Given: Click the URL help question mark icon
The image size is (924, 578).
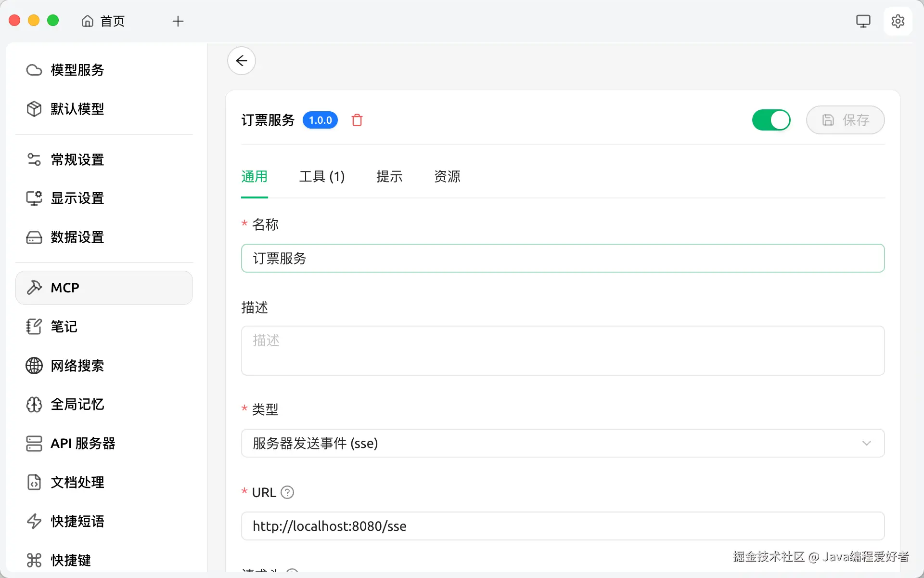Looking at the screenshot, I should (x=287, y=492).
